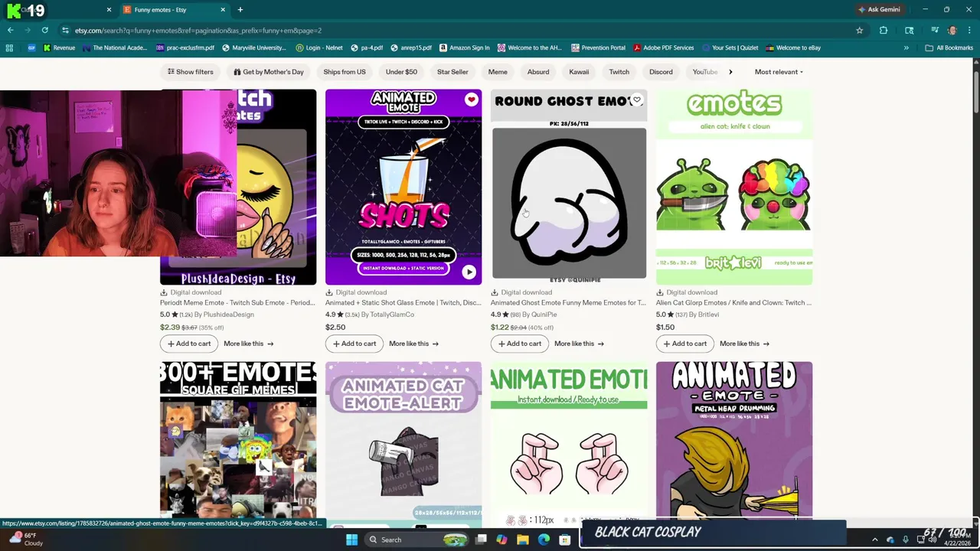This screenshot has height=551, width=980.
Task: More like this for Shot Glass Emote
Action: click(413, 344)
